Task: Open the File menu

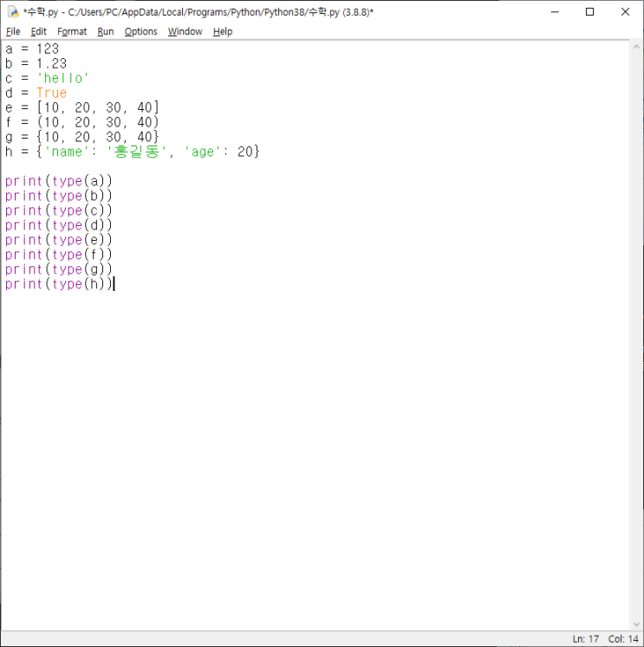Action: point(13,32)
